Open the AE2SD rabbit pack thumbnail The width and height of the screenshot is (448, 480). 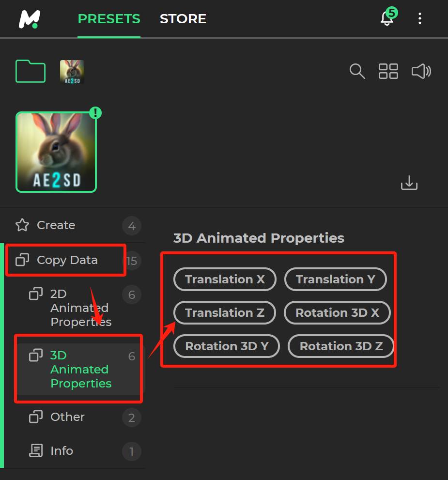click(56, 152)
